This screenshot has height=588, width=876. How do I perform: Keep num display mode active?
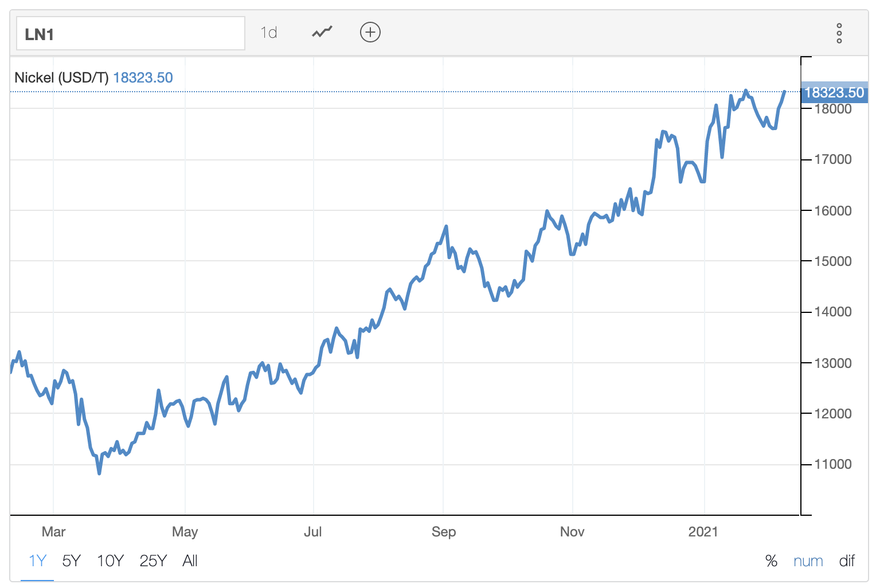(x=808, y=561)
